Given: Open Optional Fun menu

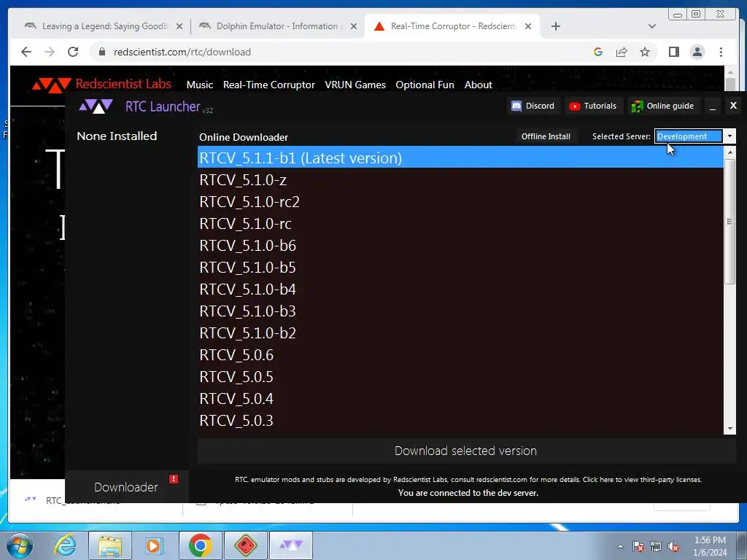Looking at the screenshot, I should point(425,85).
